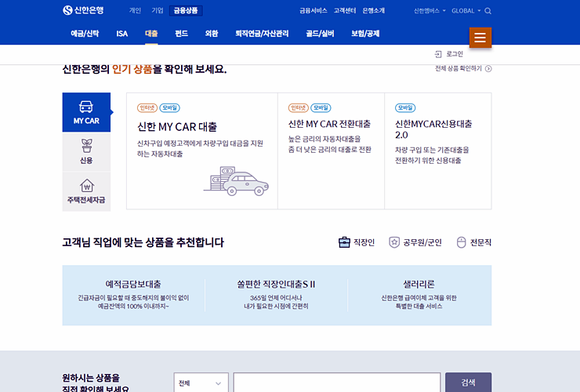
Task: Select the 전문직 job filter
Action: [480, 242]
